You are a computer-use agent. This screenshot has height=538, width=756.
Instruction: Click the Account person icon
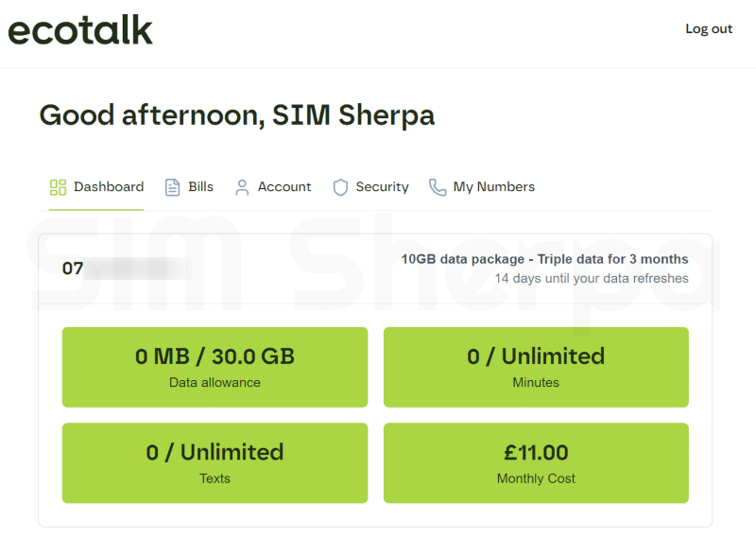tap(242, 187)
